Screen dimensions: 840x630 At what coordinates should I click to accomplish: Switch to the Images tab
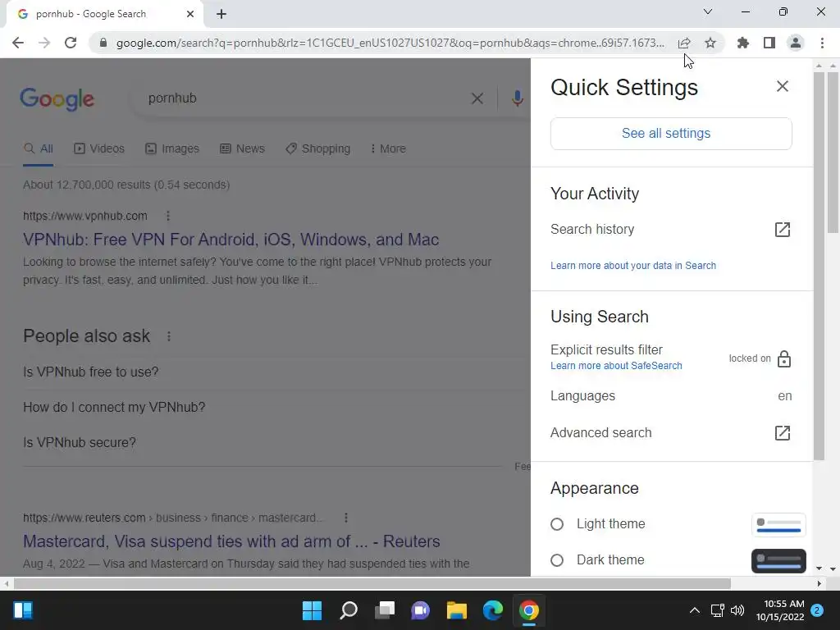pyautogui.click(x=172, y=149)
